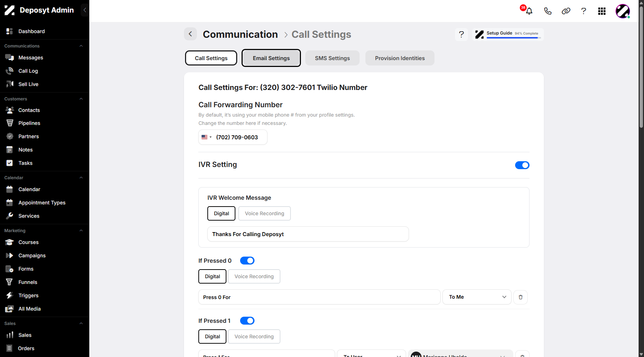This screenshot has width=644, height=357.
Task: Click the Setup Guide progress bar
Action: click(514, 38)
